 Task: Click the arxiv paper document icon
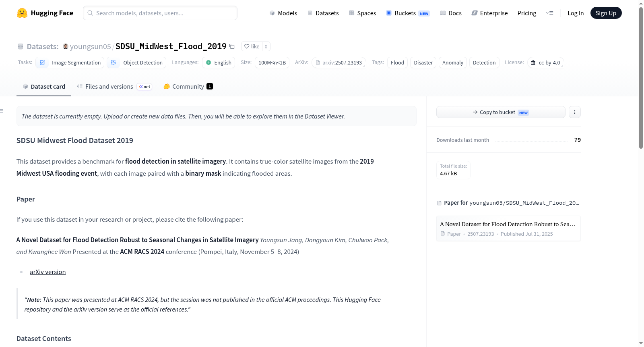point(318,62)
